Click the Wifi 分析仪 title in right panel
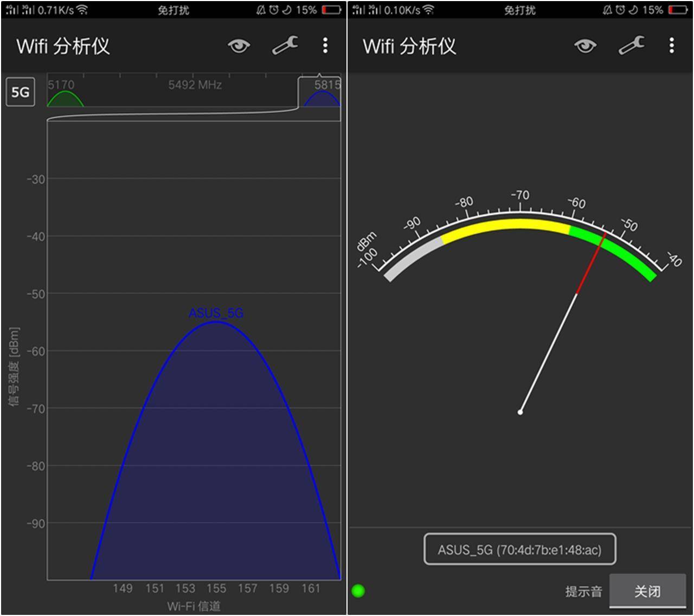The image size is (694, 616). point(410,46)
